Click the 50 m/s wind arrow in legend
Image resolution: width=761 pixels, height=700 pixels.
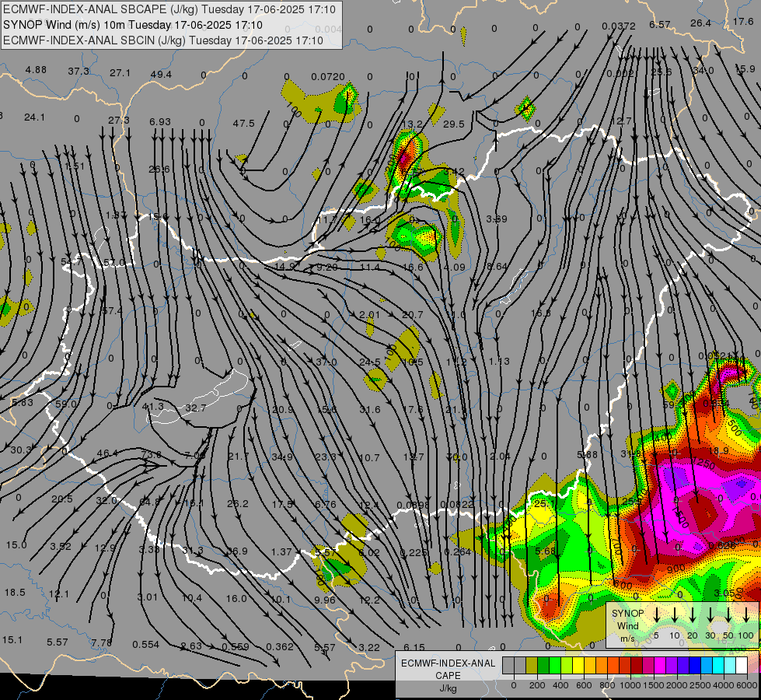728,615
